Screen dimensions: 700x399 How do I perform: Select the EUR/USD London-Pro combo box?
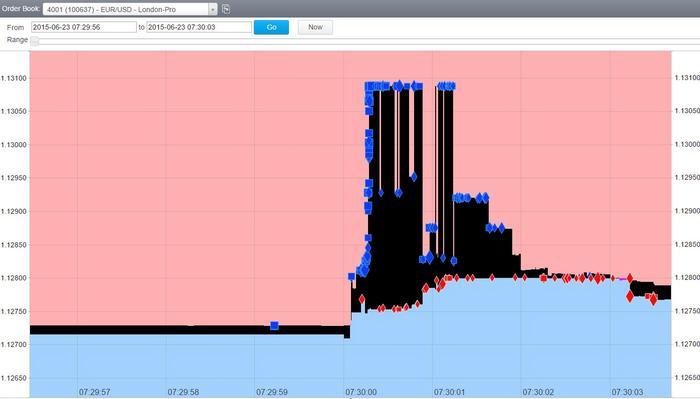(x=130, y=9)
